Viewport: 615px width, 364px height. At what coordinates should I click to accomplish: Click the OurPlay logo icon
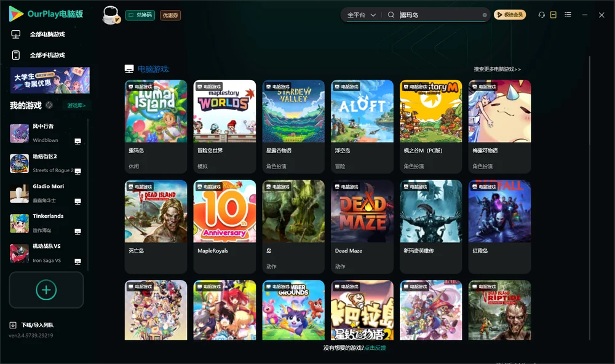coord(16,14)
